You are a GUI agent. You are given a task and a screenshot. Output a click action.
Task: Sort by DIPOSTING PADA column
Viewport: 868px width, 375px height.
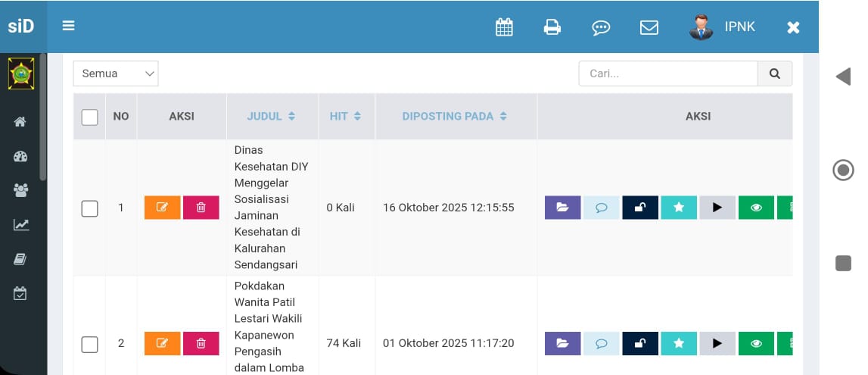pos(455,117)
